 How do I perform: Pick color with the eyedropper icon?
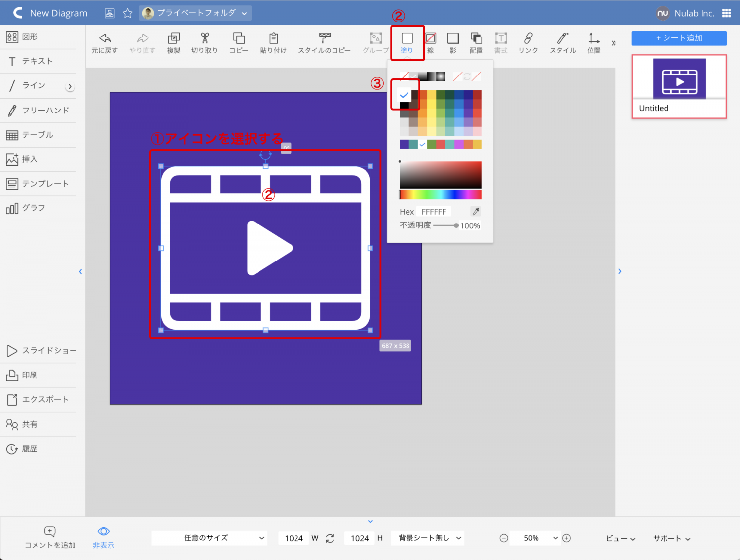click(476, 212)
